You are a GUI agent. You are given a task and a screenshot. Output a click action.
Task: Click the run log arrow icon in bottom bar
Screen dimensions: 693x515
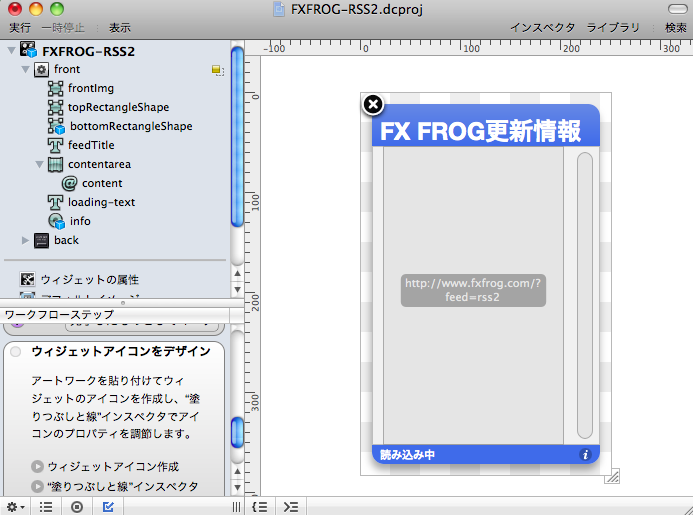point(290,506)
